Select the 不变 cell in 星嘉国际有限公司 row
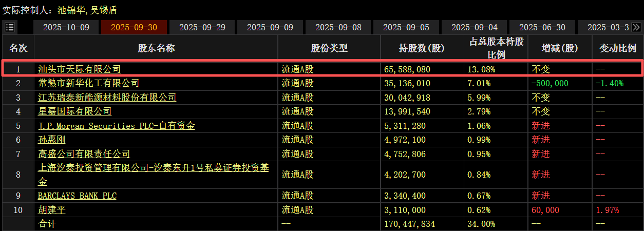This screenshot has width=644, height=231. pos(541,111)
